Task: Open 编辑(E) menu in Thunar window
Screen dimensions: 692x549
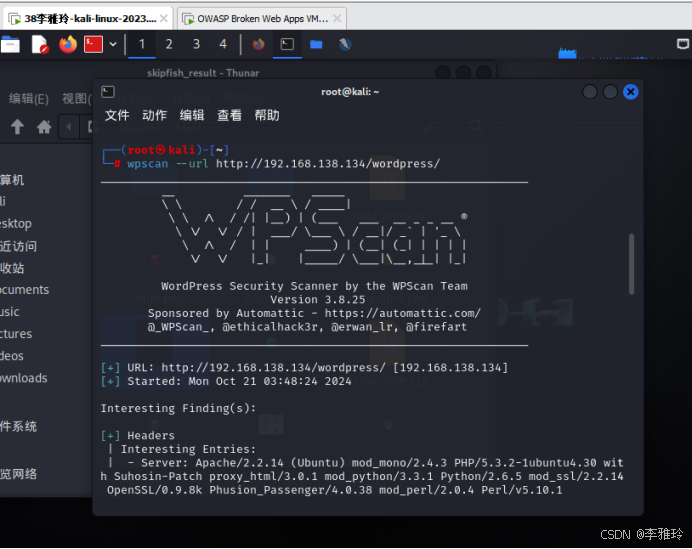Action: (29, 98)
